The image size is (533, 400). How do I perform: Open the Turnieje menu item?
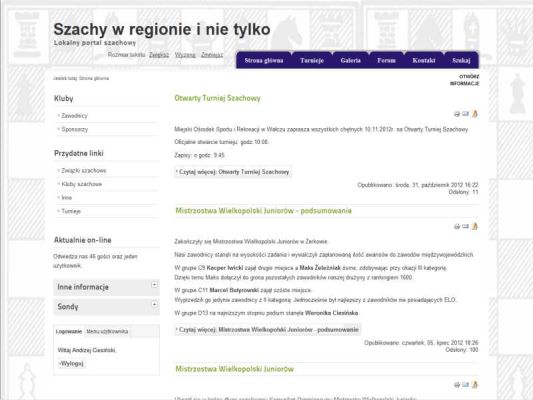click(312, 60)
